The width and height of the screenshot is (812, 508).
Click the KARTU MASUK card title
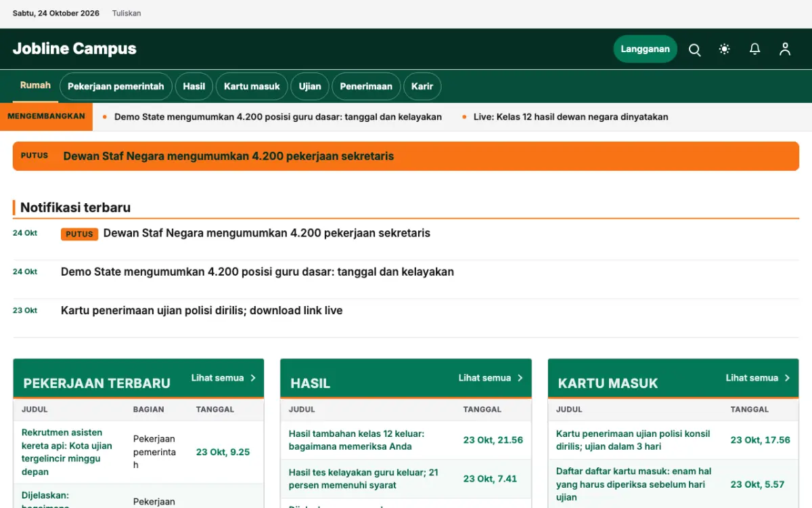[608, 383]
